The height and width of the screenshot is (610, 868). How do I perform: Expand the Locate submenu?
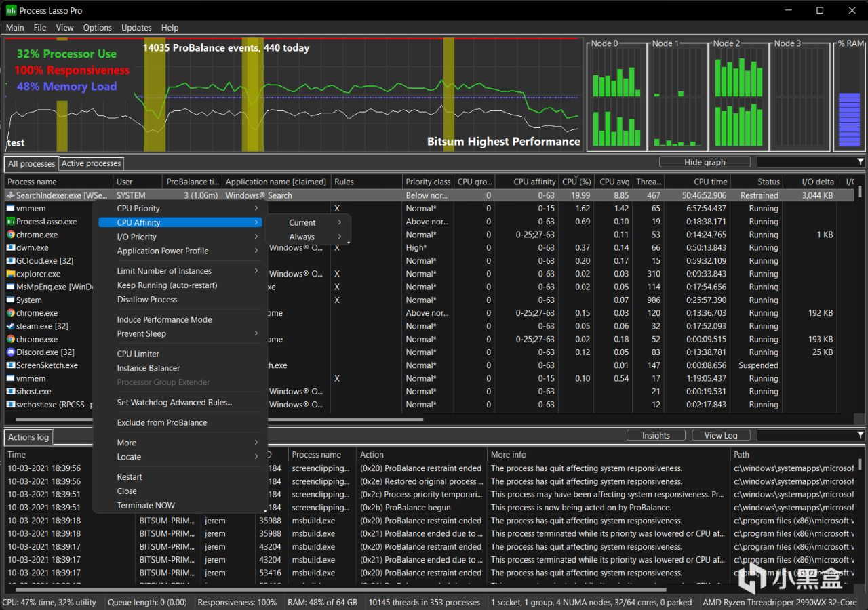click(x=180, y=457)
